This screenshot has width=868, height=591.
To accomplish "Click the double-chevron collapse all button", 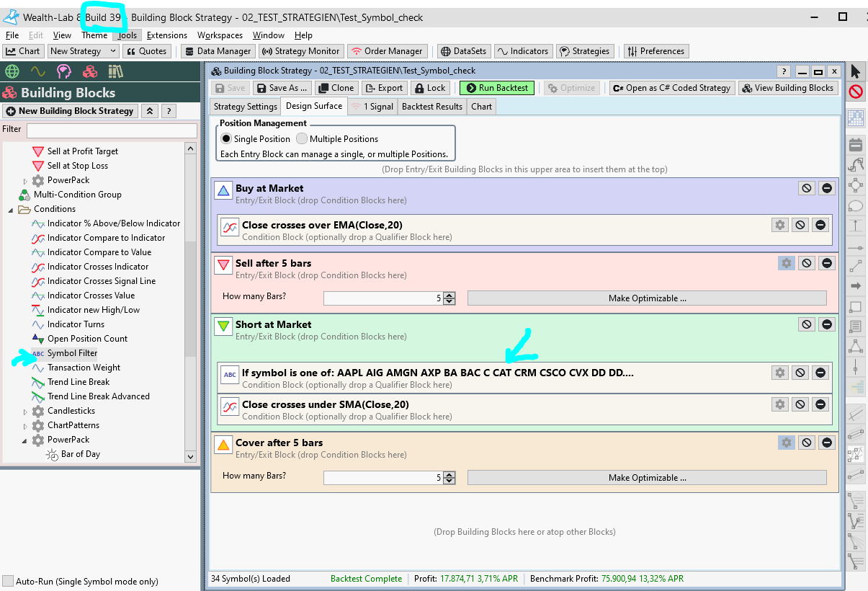I will click(149, 111).
